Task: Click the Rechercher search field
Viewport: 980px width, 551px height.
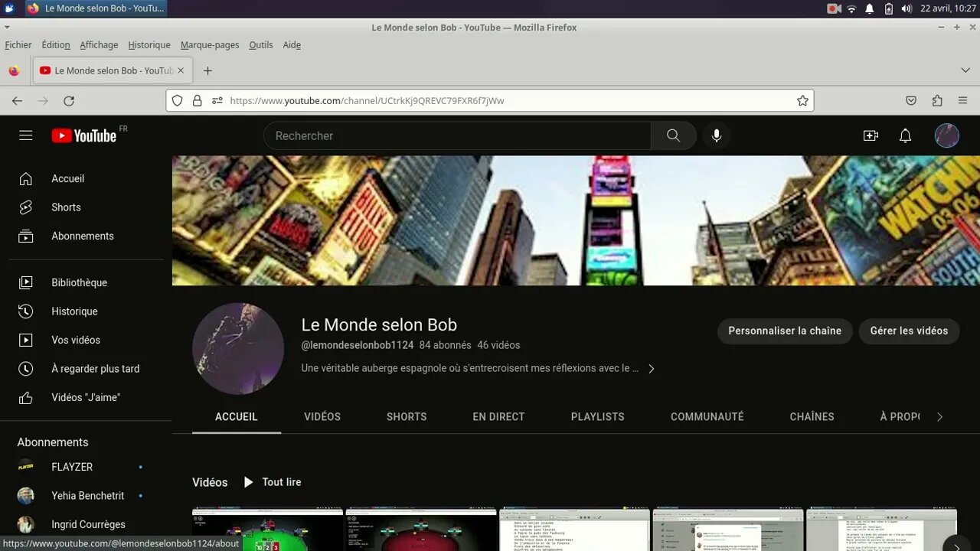Action: 457,135
